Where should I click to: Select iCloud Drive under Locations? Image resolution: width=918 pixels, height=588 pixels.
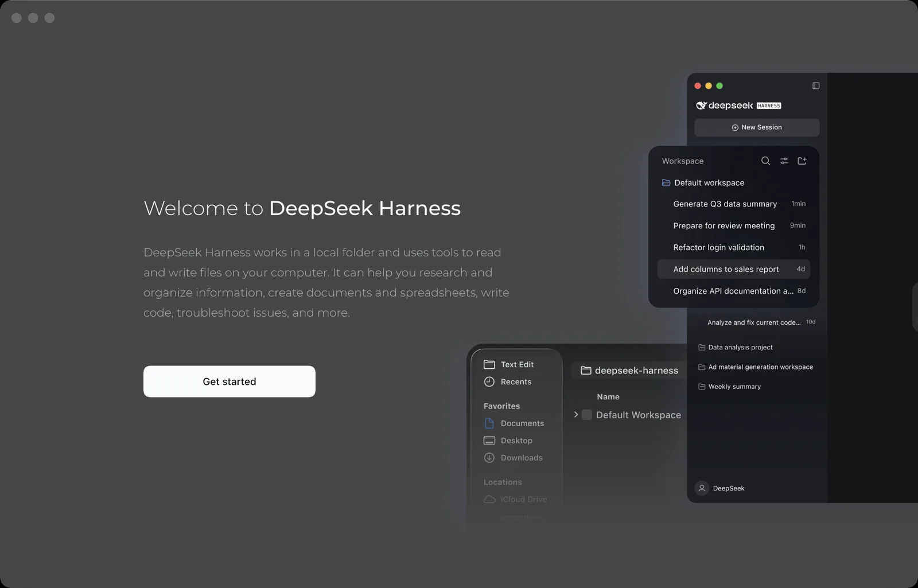(x=515, y=500)
